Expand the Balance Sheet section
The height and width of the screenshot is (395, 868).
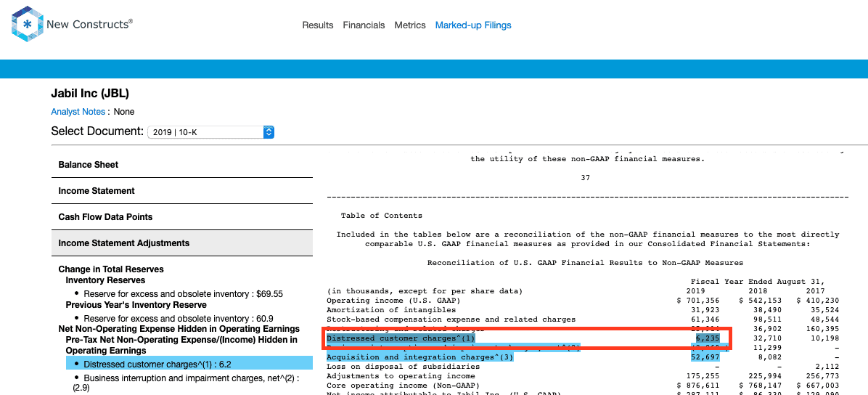click(182, 165)
